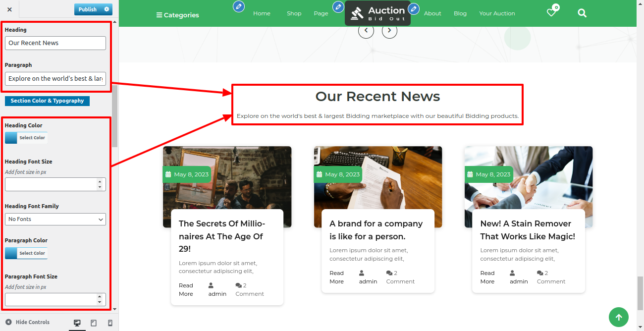Open the Shop menu item
The width and height of the screenshot is (644, 331).
tap(294, 13)
